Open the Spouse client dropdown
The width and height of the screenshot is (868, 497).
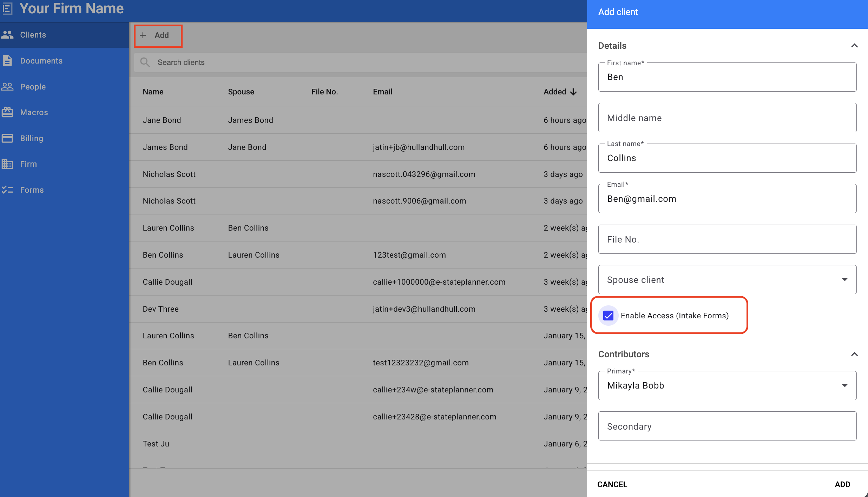coord(727,280)
